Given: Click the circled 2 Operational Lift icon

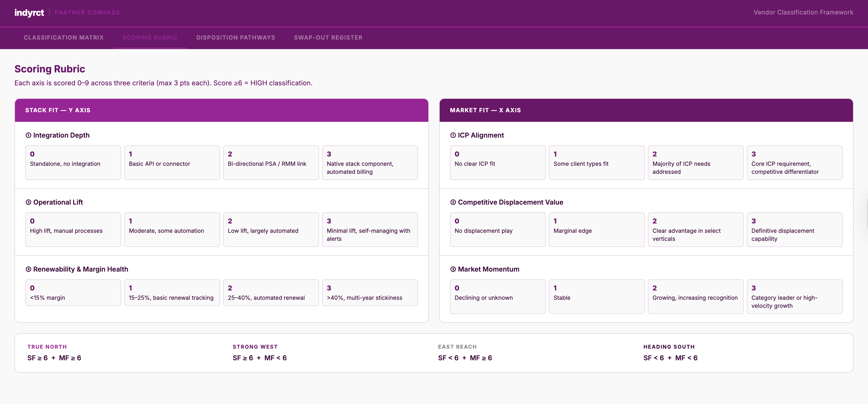Looking at the screenshot, I should point(28,202).
